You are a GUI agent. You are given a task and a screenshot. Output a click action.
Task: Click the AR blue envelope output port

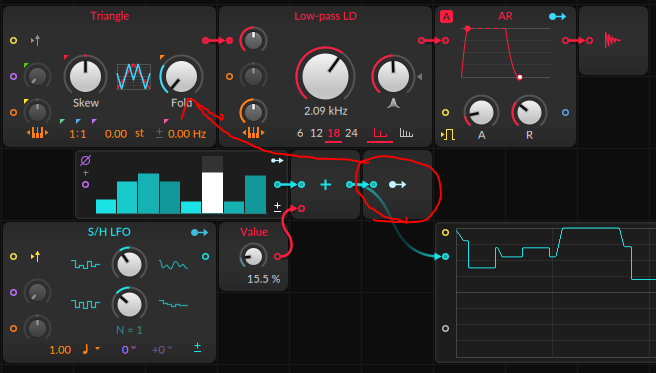(x=566, y=112)
